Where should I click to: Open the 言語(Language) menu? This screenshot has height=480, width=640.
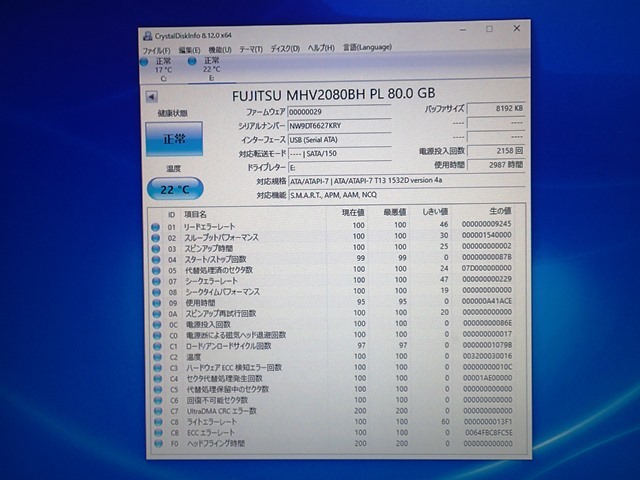[x=367, y=47]
